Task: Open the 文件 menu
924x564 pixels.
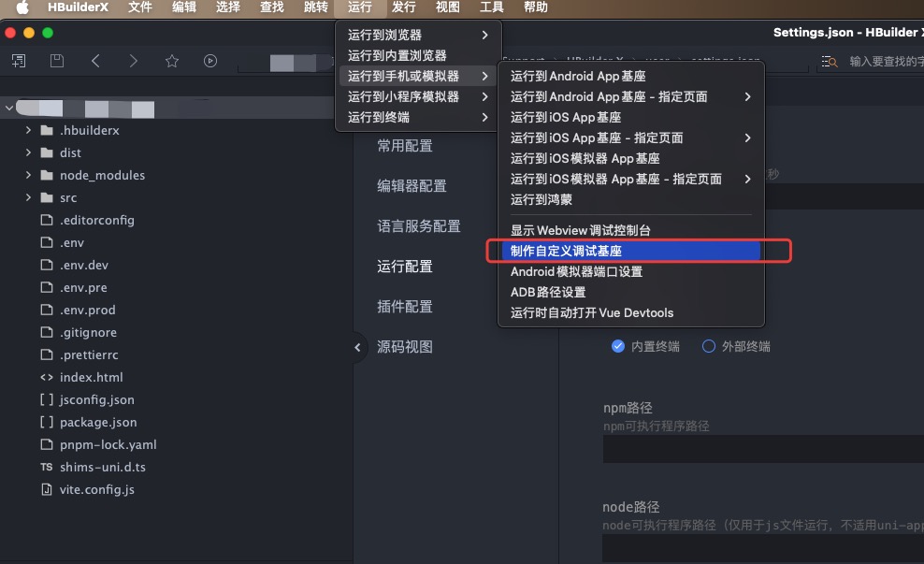Action: coord(140,7)
